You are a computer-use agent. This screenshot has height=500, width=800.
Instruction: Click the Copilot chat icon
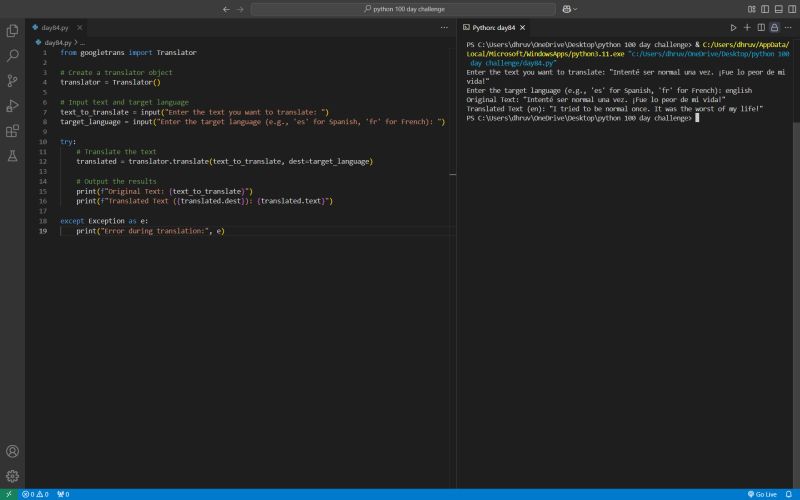point(566,9)
